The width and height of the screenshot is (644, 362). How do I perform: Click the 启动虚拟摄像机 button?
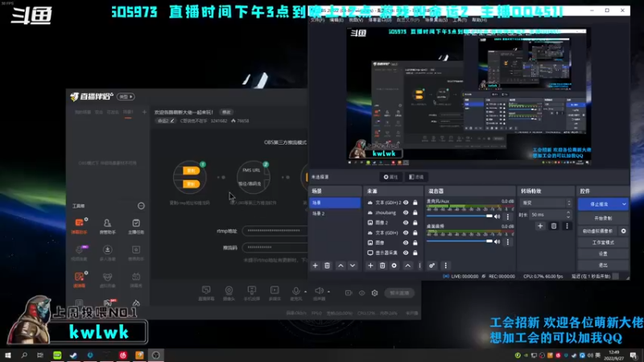597,231
